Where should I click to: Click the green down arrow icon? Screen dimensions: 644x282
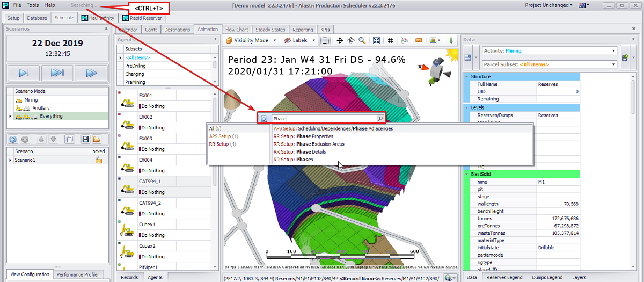pyautogui.click(x=451, y=40)
